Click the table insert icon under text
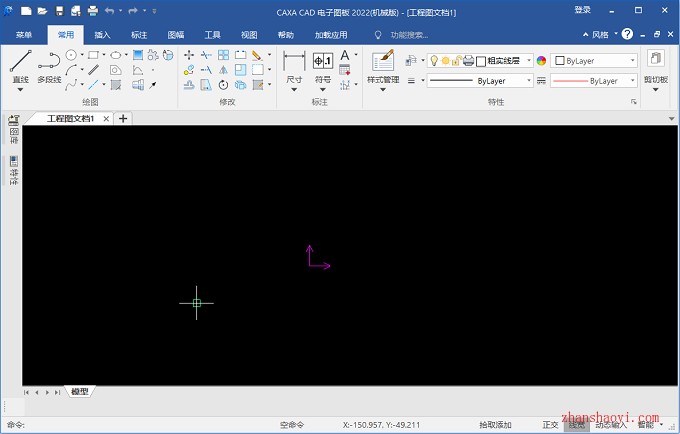The image size is (680, 434). (345, 70)
